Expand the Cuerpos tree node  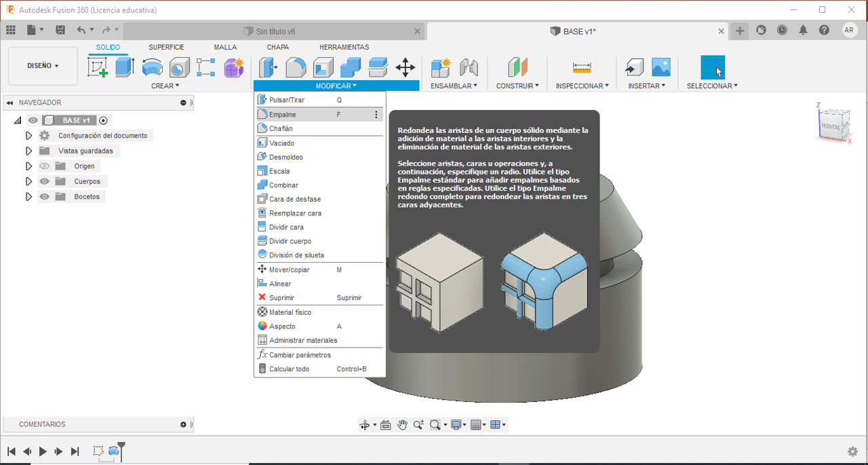point(28,181)
